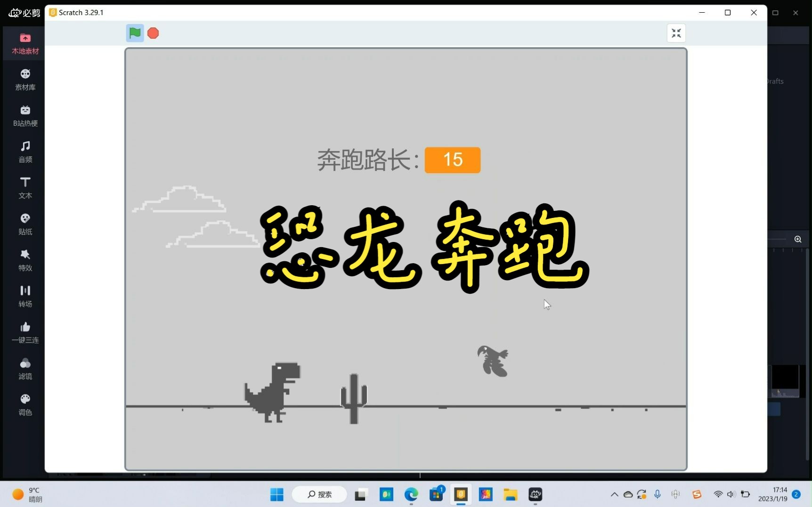Viewport: 812px width, 507px height.
Task: Open 素材库 in the Bijian sidebar
Action: [x=25, y=80]
